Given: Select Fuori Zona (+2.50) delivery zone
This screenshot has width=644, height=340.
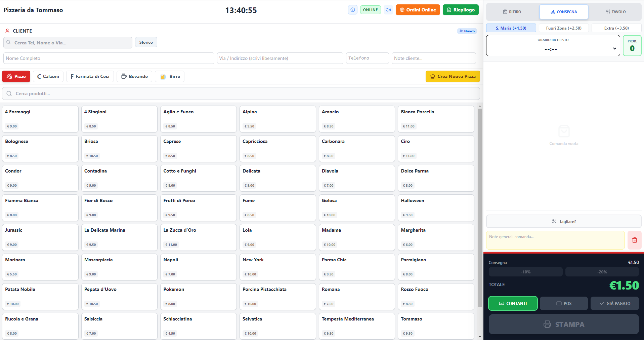Looking at the screenshot, I should coord(564,28).
